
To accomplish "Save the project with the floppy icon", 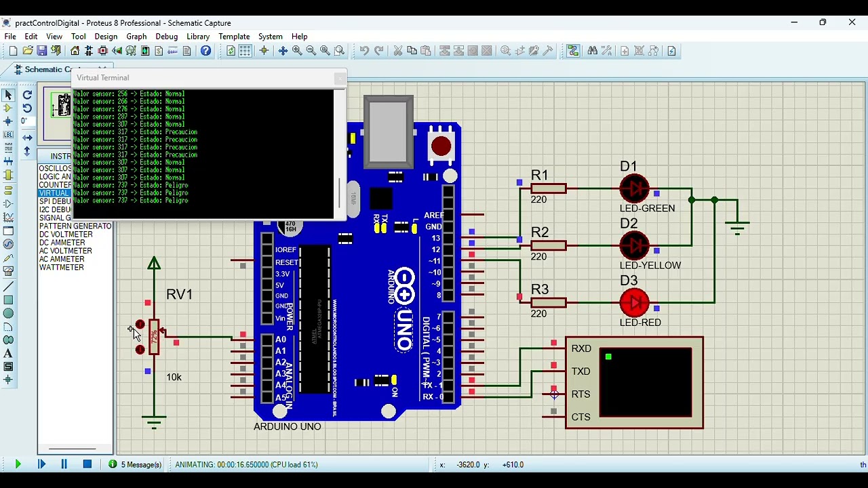I will pyautogui.click(x=42, y=51).
